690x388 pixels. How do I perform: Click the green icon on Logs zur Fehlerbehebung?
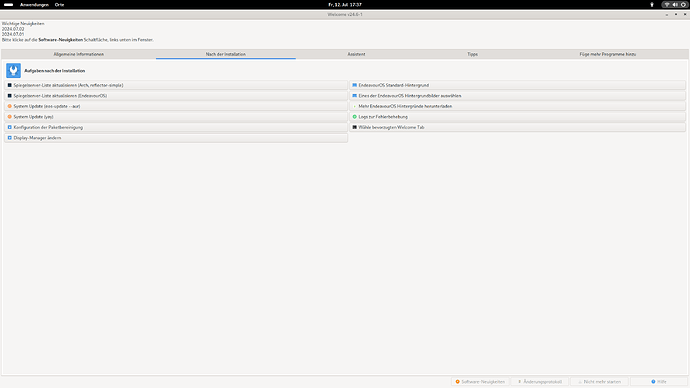click(x=355, y=117)
